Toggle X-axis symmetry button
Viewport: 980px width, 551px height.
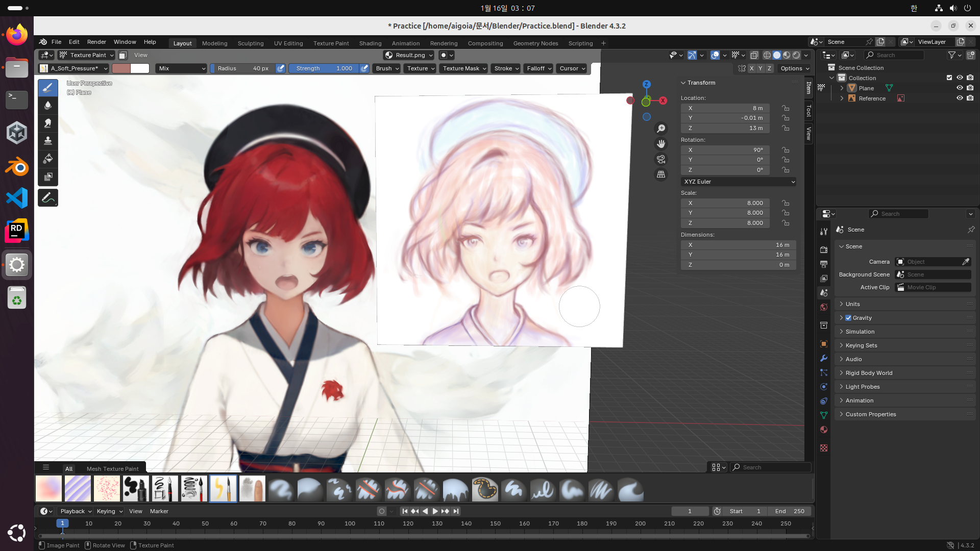click(x=751, y=68)
